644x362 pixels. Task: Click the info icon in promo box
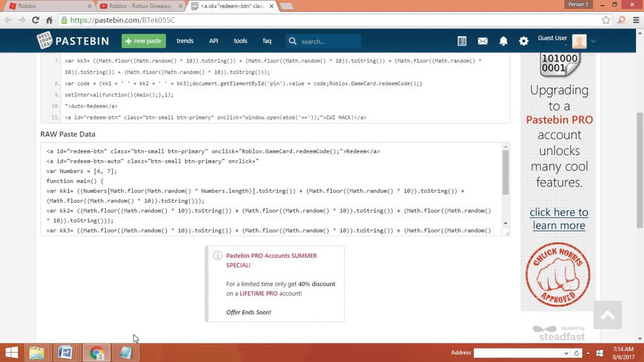[x=217, y=256]
